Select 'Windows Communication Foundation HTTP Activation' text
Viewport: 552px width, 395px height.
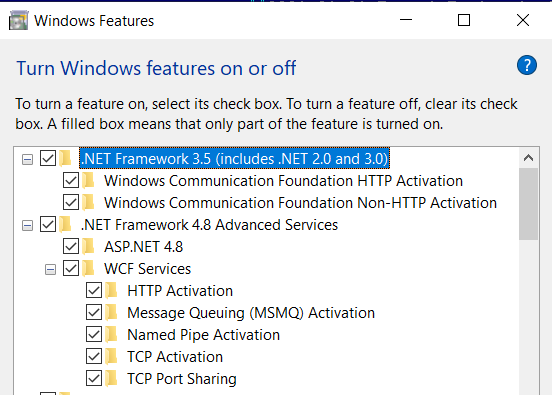283,181
